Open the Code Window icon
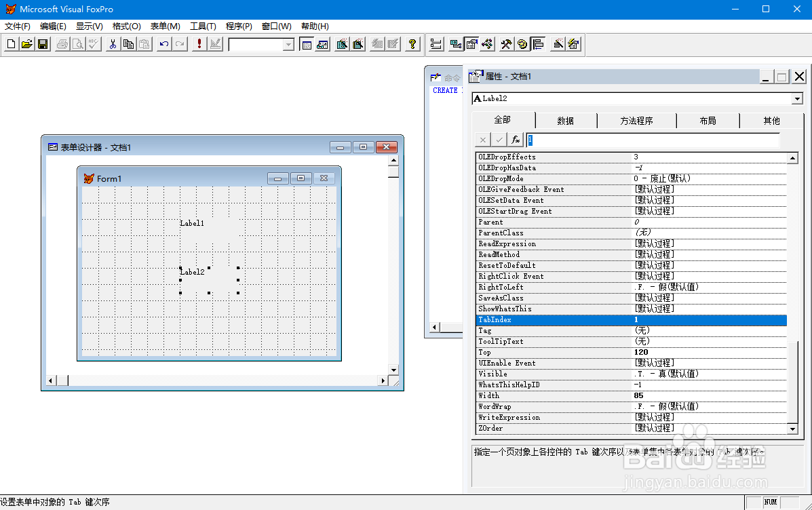The width and height of the screenshot is (812, 510). click(487, 44)
